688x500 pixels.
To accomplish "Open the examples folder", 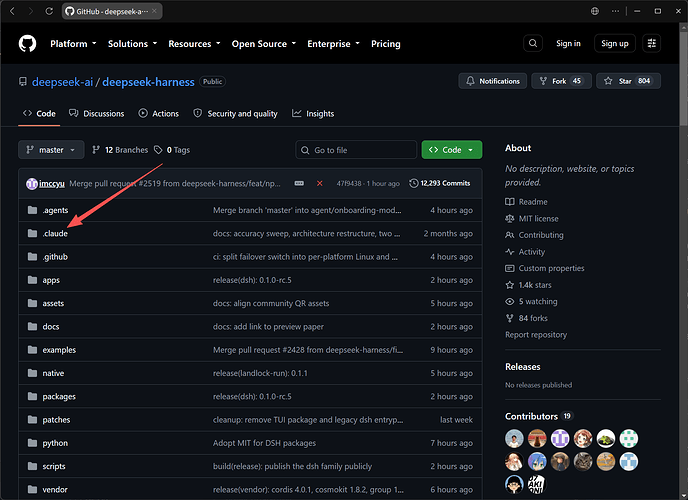I will pos(59,350).
